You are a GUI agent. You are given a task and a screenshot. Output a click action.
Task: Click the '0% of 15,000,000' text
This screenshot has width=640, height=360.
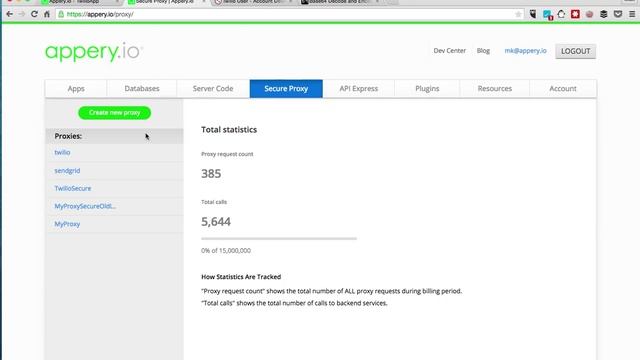226,251
